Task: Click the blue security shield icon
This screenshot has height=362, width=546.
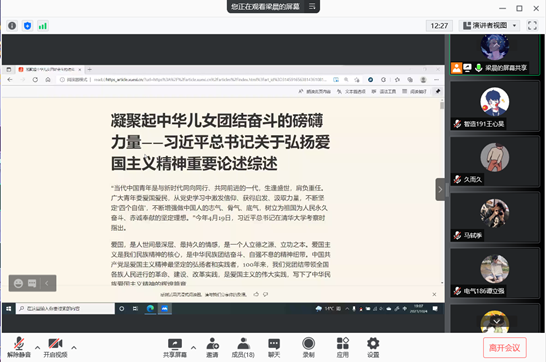Action: [x=27, y=26]
